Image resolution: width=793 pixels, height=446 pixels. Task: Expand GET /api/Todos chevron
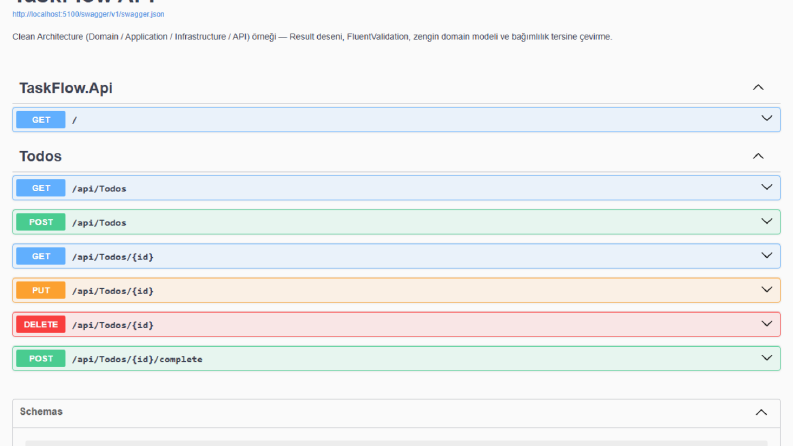[767, 187]
